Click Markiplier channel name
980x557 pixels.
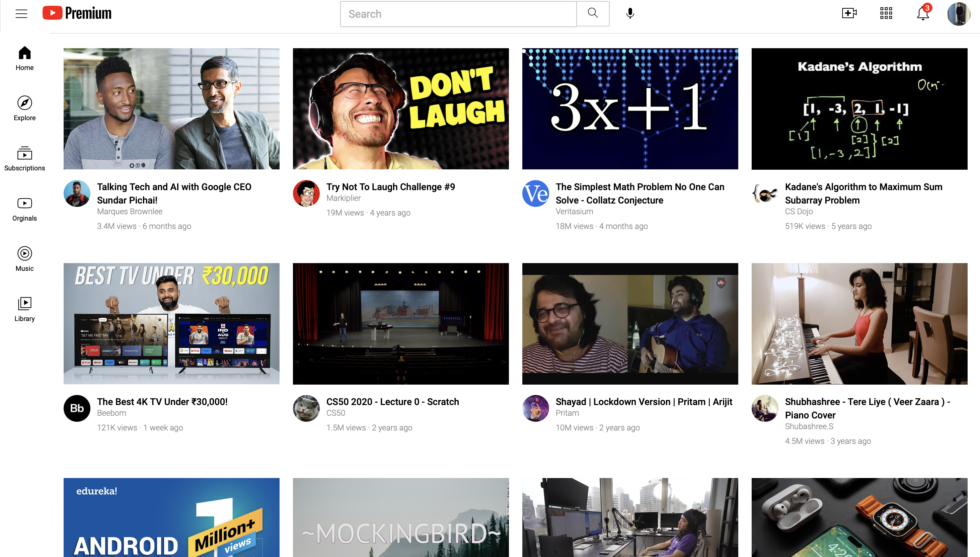tap(344, 198)
